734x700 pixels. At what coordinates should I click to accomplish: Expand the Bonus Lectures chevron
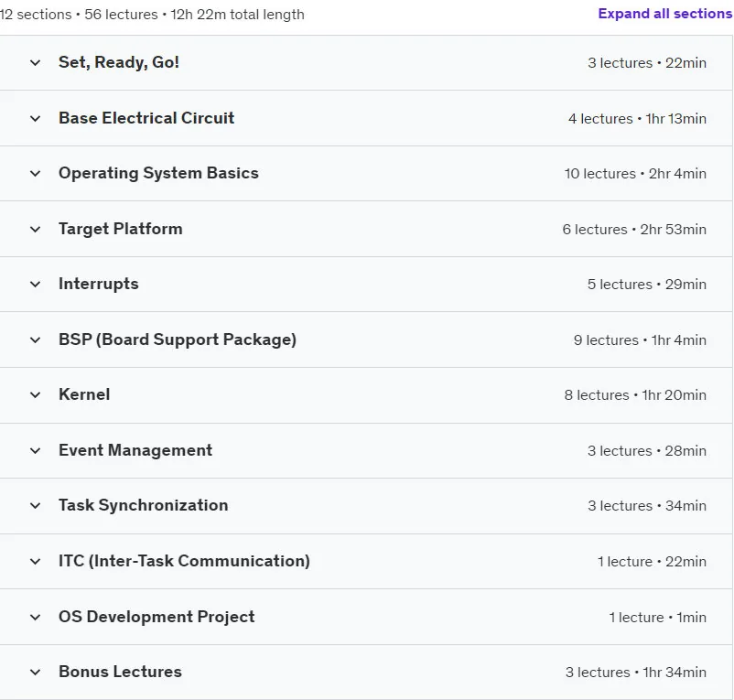(35, 672)
